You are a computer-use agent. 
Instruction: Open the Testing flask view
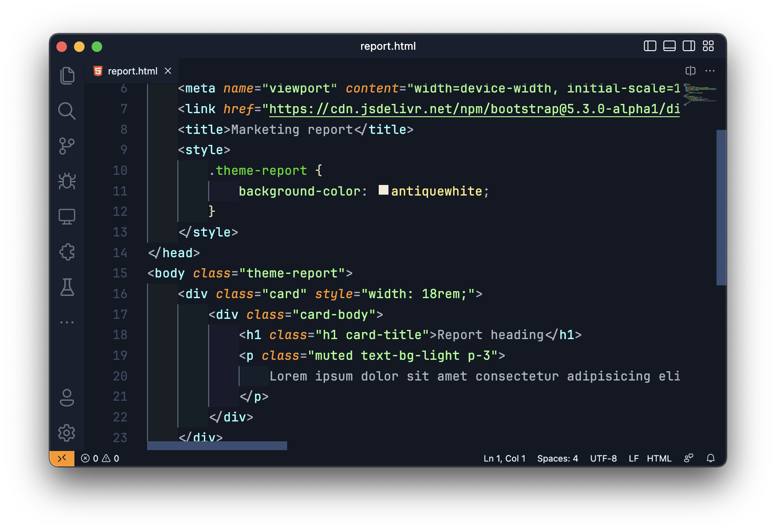pyautogui.click(x=67, y=287)
